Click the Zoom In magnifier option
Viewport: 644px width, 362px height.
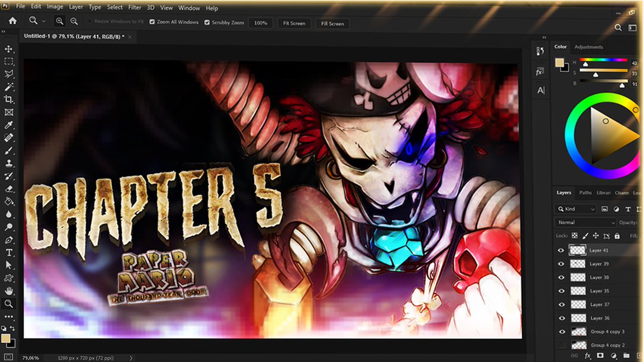60,21
